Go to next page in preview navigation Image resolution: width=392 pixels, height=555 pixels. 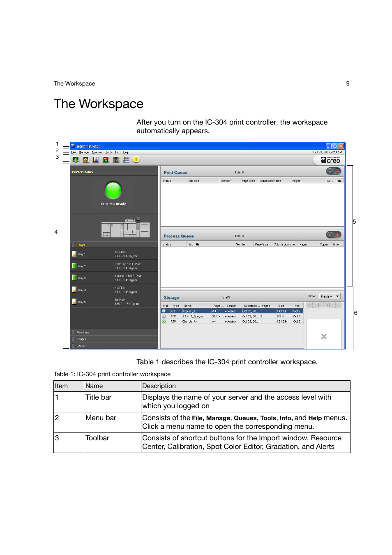click(x=333, y=305)
